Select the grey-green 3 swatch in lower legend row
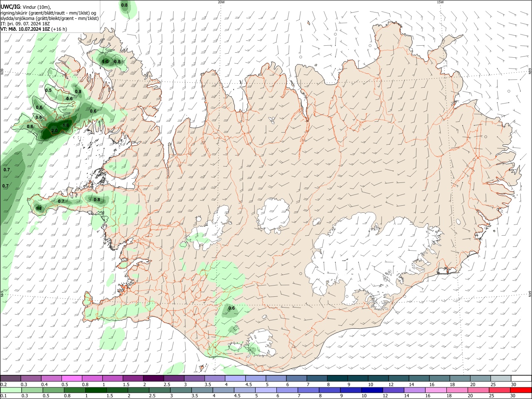 click(x=181, y=390)
